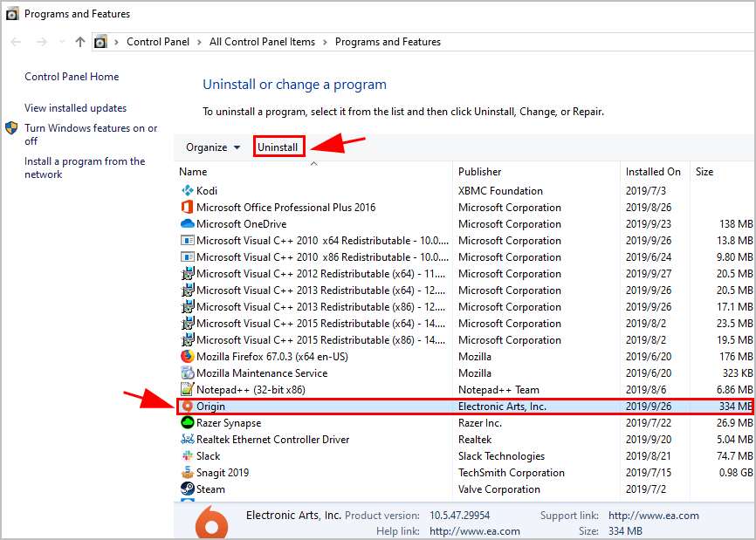Go forward with the forward arrow
The height and width of the screenshot is (540, 756).
(41, 42)
